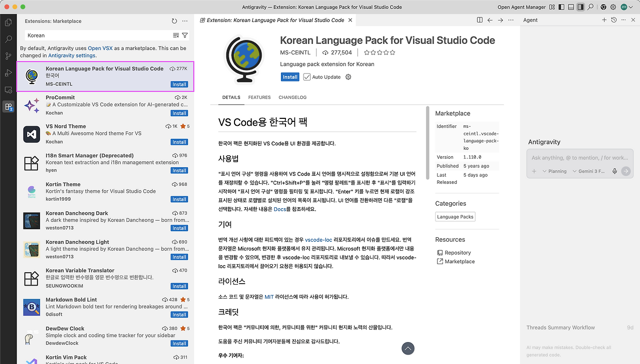Screen dimensions: 640x364
Task: Install Korean Language Pack from details page
Action: (290, 77)
